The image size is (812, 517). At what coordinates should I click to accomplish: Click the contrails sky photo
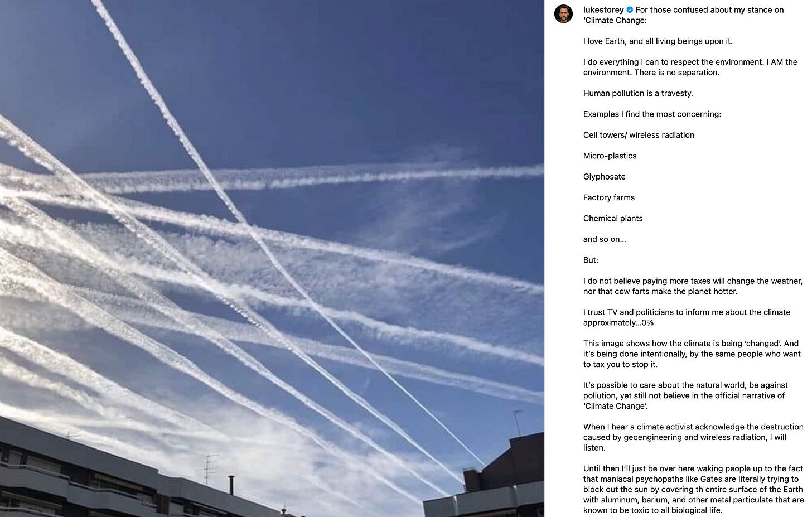pos(272,258)
